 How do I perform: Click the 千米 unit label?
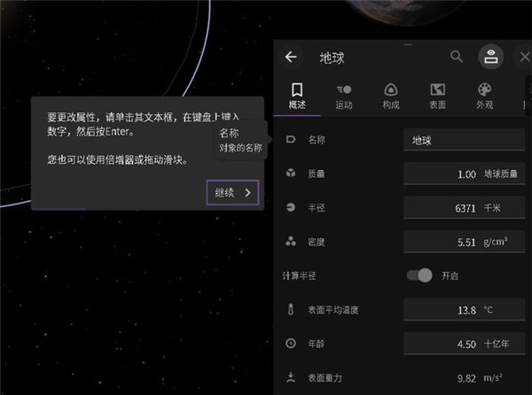492,207
